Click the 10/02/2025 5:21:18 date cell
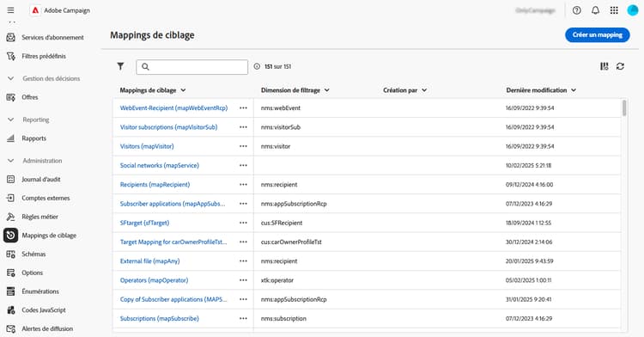Viewport: 644px width, 337px height. pos(528,165)
